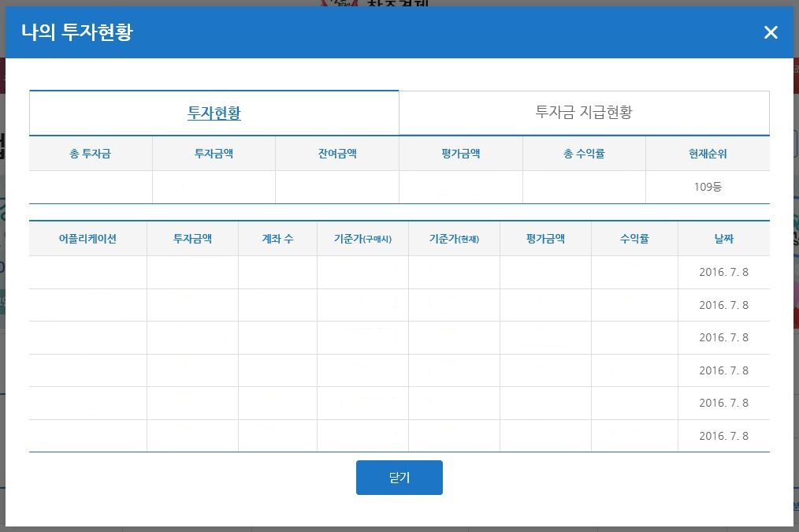Select the 계좌 수 column header
The image size is (799, 532).
[277, 239]
